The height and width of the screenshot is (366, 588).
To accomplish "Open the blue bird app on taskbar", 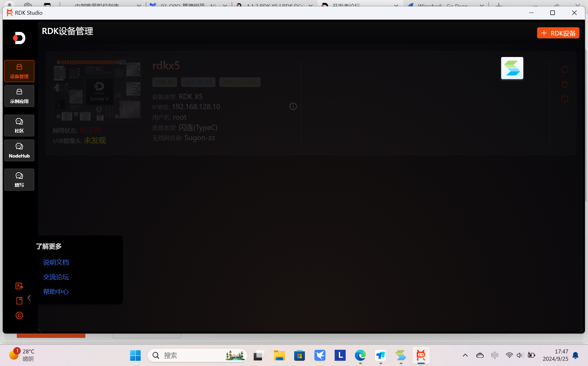I will 320,356.
